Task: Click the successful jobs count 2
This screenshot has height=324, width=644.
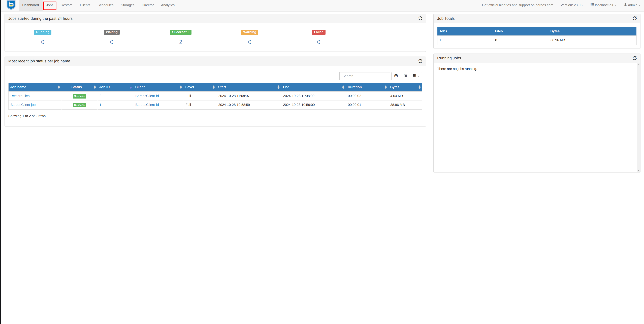Action: (x=181, y=42)
